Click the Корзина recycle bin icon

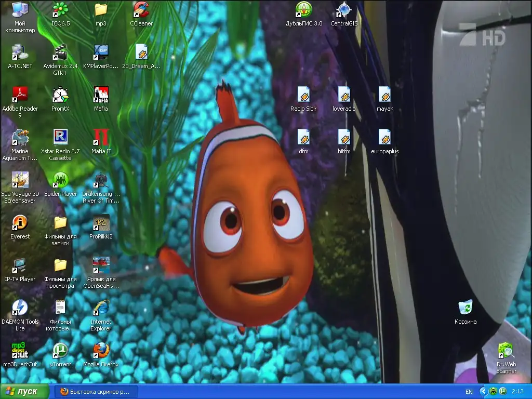point(465,308)
